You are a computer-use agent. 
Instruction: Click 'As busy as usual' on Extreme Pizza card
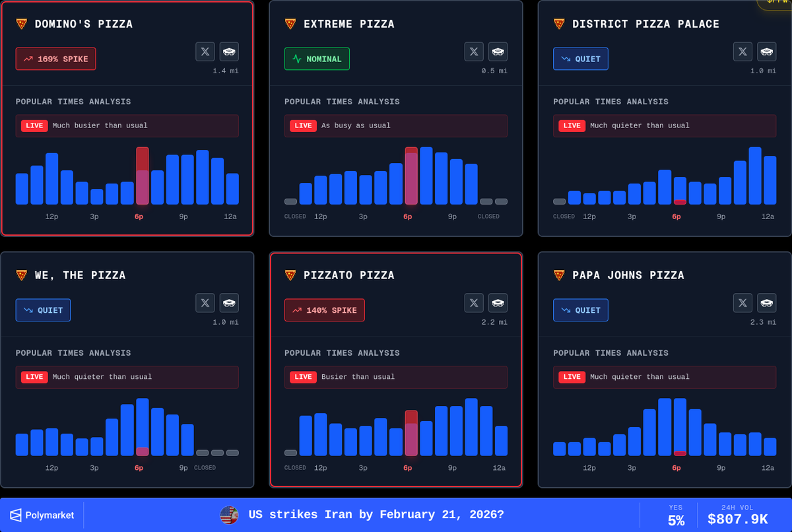[x=356, y=125]
